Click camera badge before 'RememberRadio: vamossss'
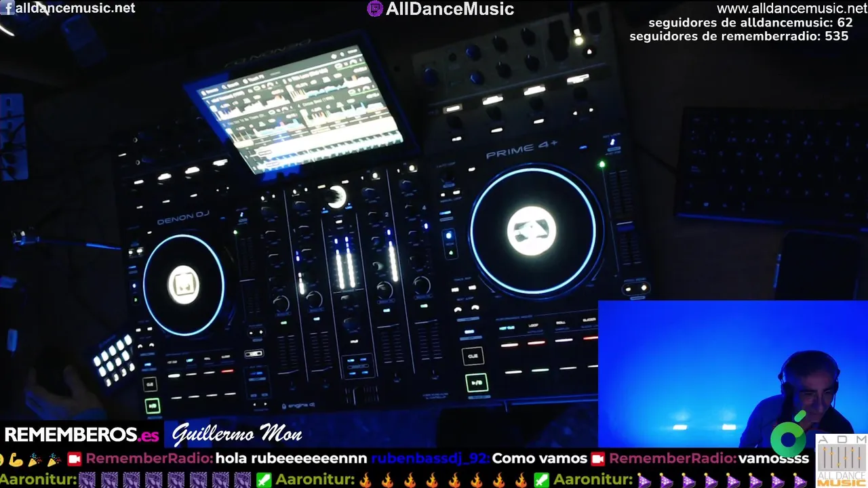 [x=597, y=459]
